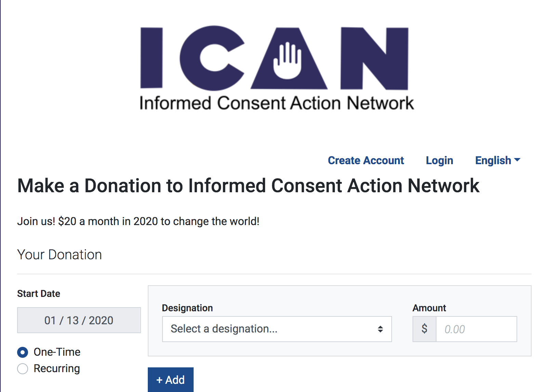Select the Recurring radio button

[23, 368]
